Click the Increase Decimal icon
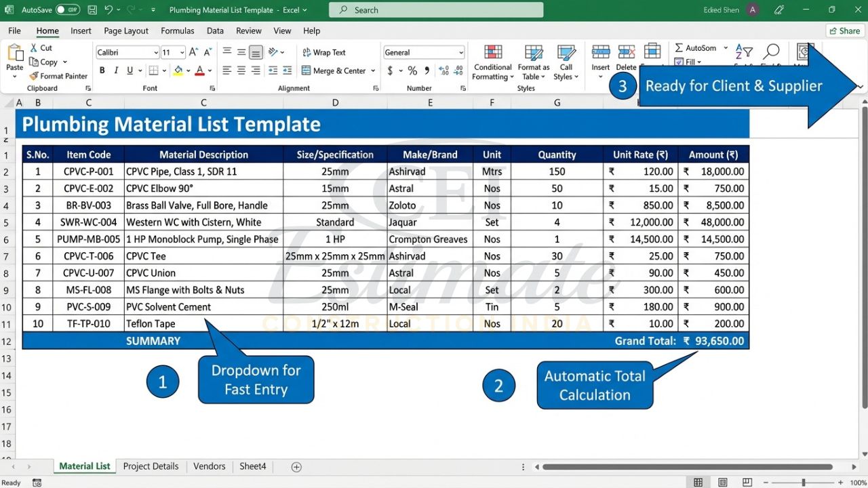Image resolution: width=868 pixels, height=488 pixels. coord(444,70)
